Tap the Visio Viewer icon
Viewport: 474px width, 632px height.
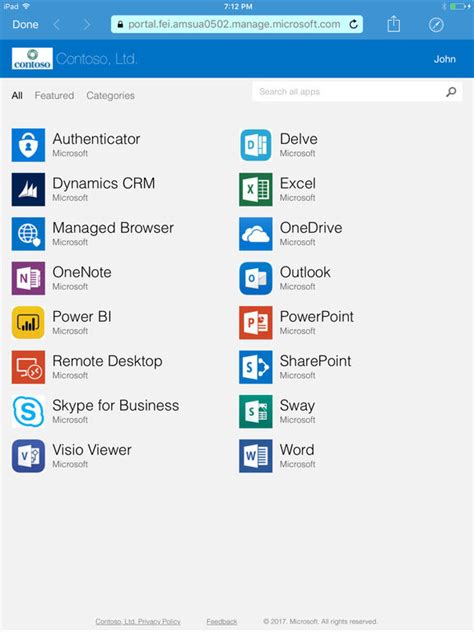pyautogui.click(x=28, y=456)
